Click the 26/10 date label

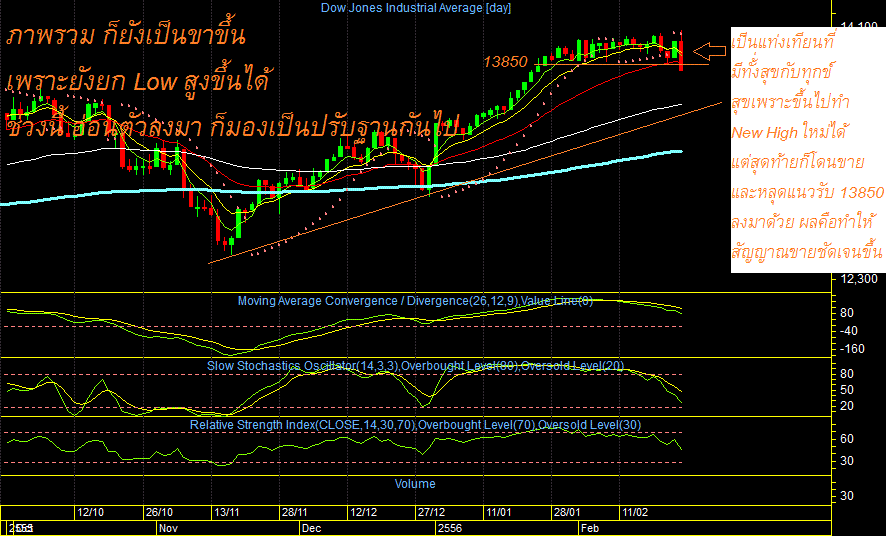(x=159, y=512)
